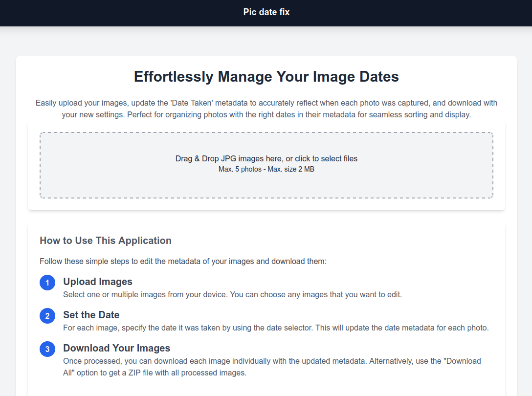
Task: Click the step 1 circle for Upload Images
Action: pyautogui.click(x=47, y=283)
